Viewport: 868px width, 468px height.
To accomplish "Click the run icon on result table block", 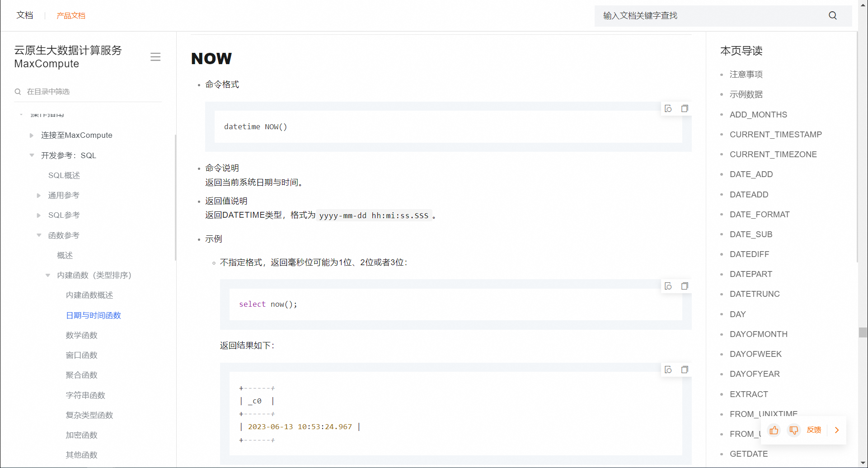I will coord(668,370).
